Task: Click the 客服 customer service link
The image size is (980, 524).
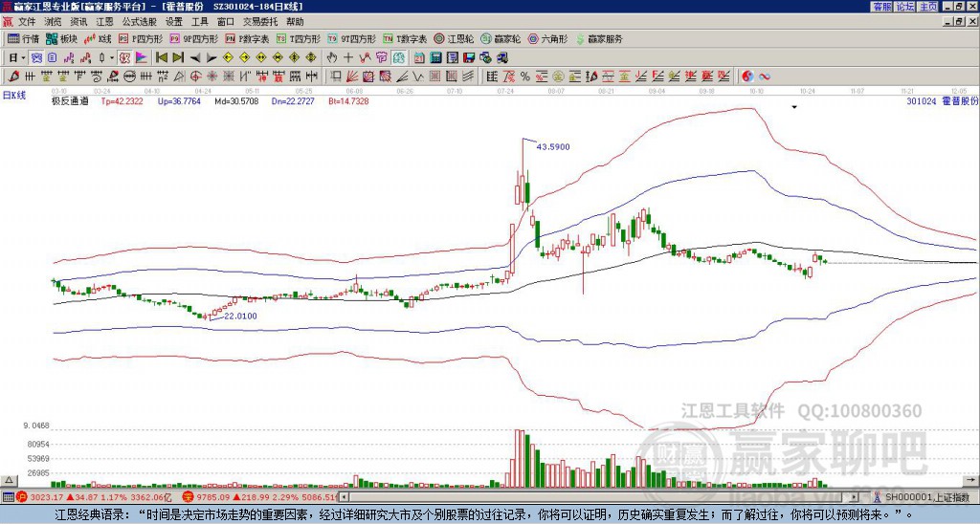Action: pos(882,7)
